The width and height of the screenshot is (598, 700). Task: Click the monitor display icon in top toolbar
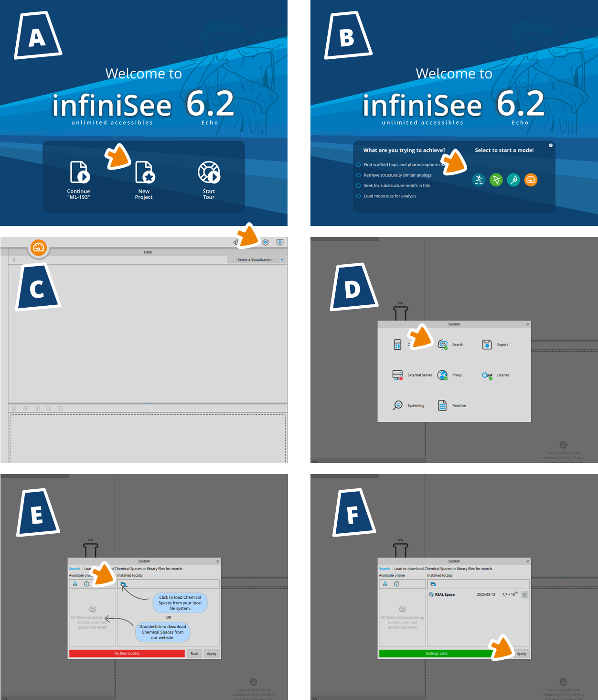280,242
